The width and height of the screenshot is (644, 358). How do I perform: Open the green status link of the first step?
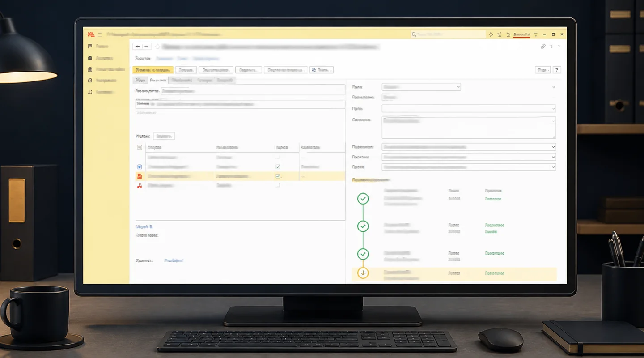(x=493, y=199)
